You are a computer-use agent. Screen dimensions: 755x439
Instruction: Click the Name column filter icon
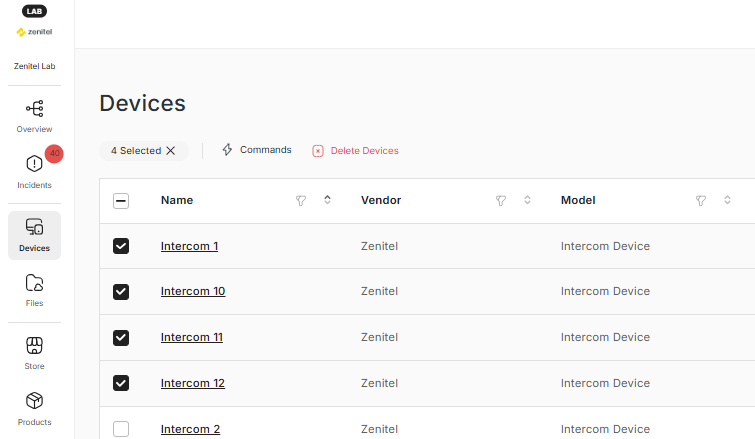click(301, 201)
